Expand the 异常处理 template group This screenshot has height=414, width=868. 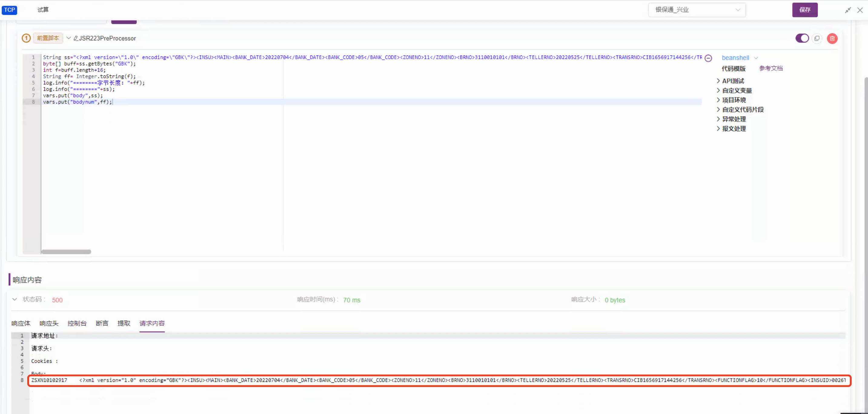click(731, 119)
